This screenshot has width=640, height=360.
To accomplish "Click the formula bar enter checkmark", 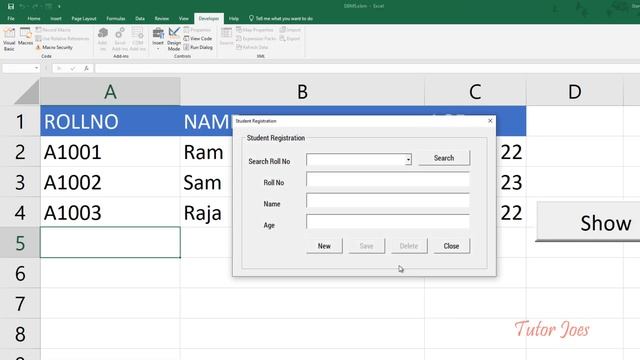I will pyautogui.click(x=73, y=68).
